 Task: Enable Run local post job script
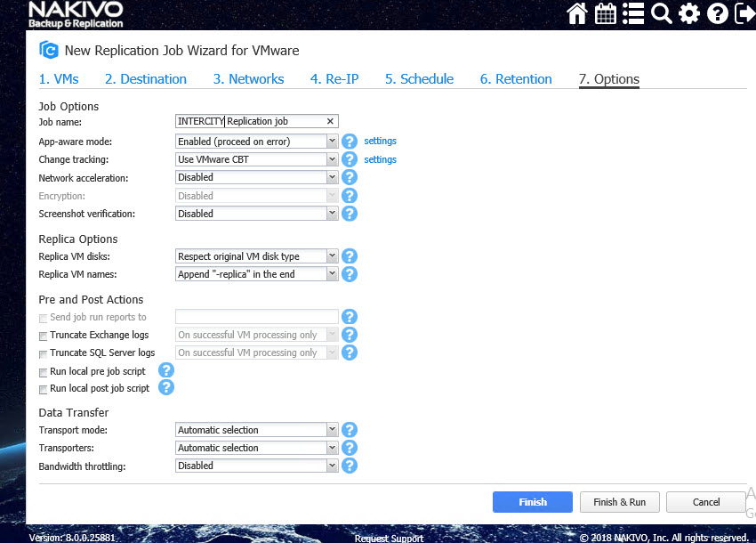click(44, 389)
